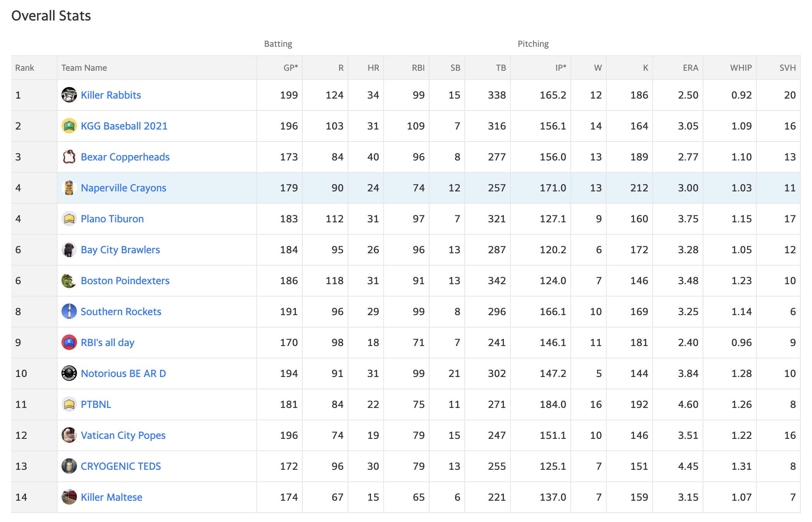Open the Killer Maltese team link
The image size is (812, 522).
[111, 497]
